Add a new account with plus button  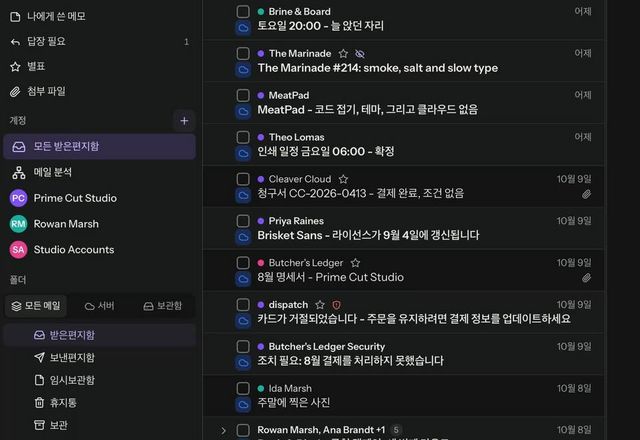pos(184,121)
